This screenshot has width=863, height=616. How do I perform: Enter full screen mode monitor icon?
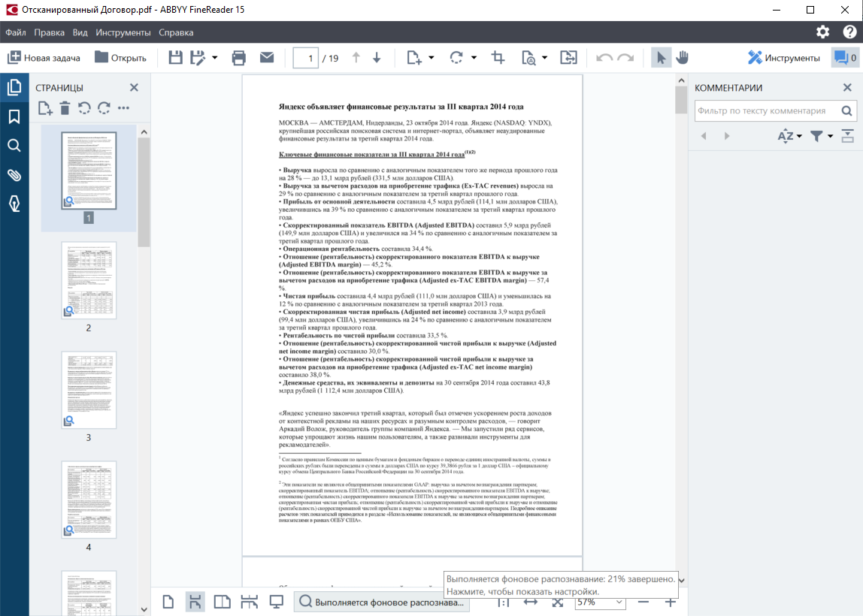pyautogui.click(x=277, y=602)
